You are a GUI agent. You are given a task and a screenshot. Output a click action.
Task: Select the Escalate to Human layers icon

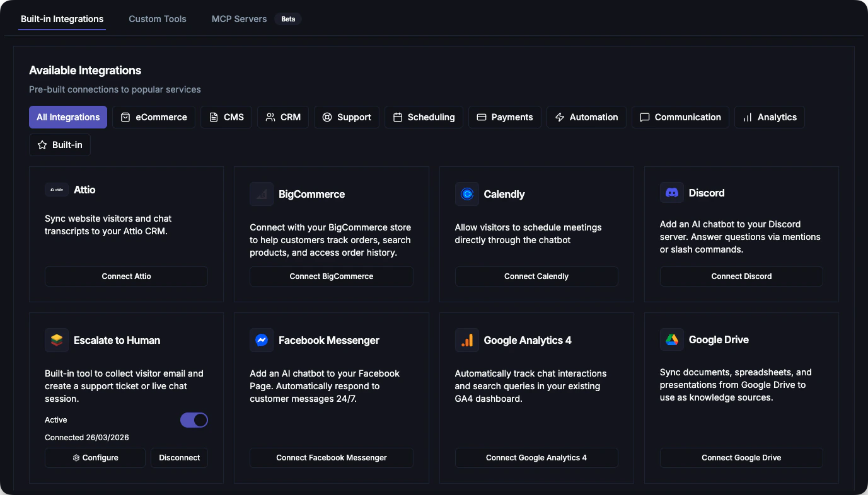(56, 340)
